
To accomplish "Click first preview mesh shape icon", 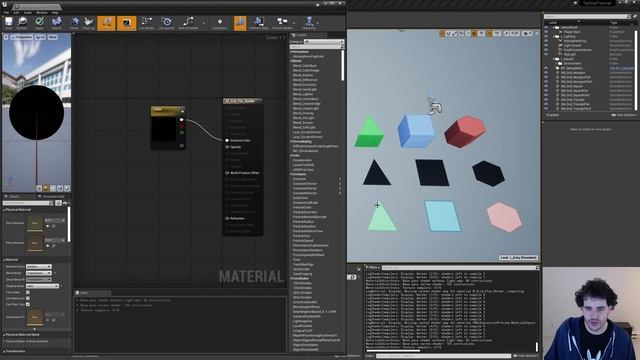I will pos(39,188).
